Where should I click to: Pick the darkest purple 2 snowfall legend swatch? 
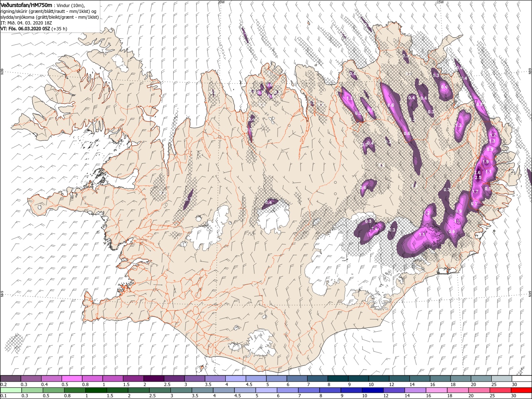153,379
